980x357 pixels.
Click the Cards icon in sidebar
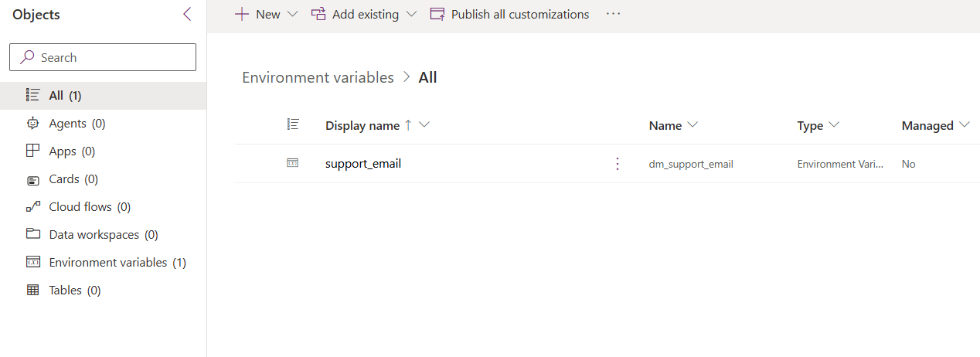(32, 179)
